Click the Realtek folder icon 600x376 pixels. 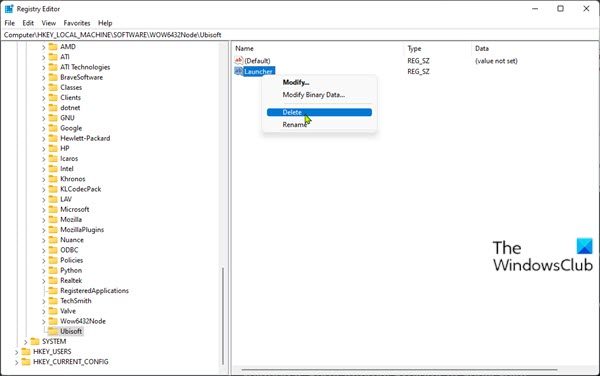pos(53,280)
